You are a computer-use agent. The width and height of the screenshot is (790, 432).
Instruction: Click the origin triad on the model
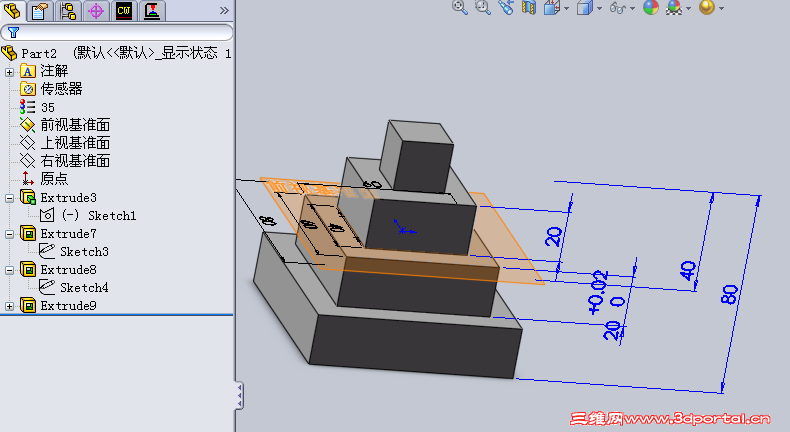coord(403,228)
